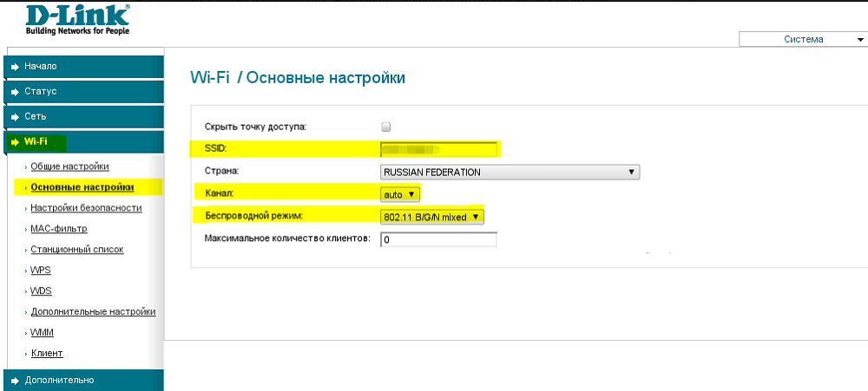Click the arrow icon beside Начало
This screenshot has height=391, width=868.
point(16,67)
